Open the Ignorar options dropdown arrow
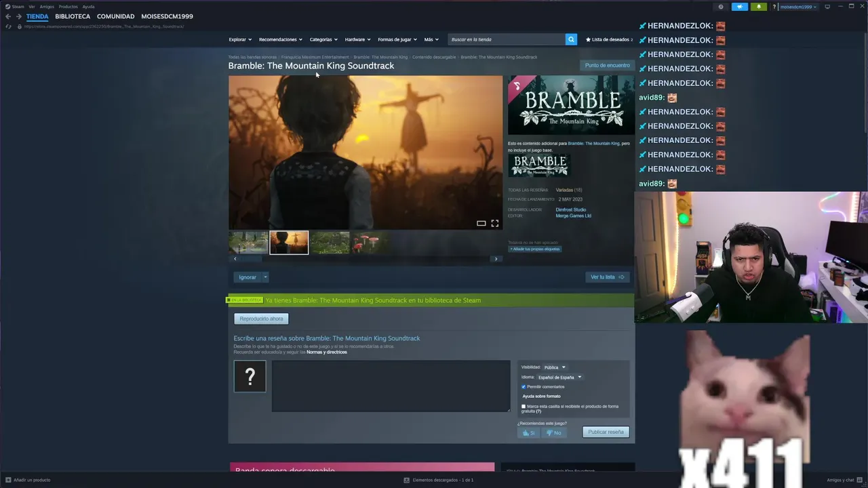This screenshot has width=868, height=488. [x=265, y=277]
